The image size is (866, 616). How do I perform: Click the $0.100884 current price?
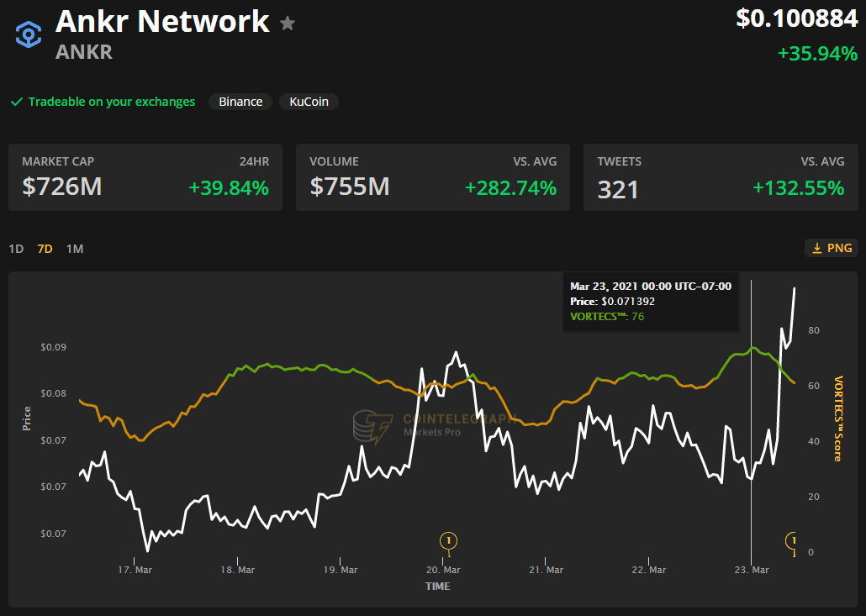coord(797,18)
